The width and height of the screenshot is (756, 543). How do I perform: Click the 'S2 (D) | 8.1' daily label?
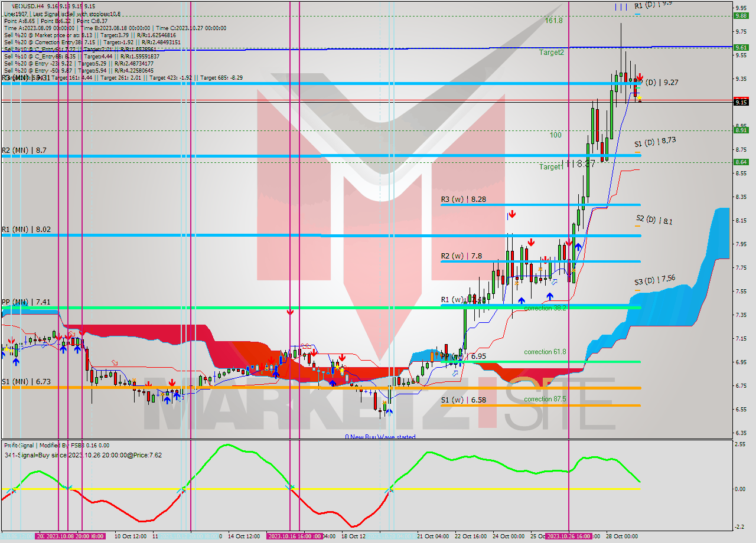click(654, 220)
